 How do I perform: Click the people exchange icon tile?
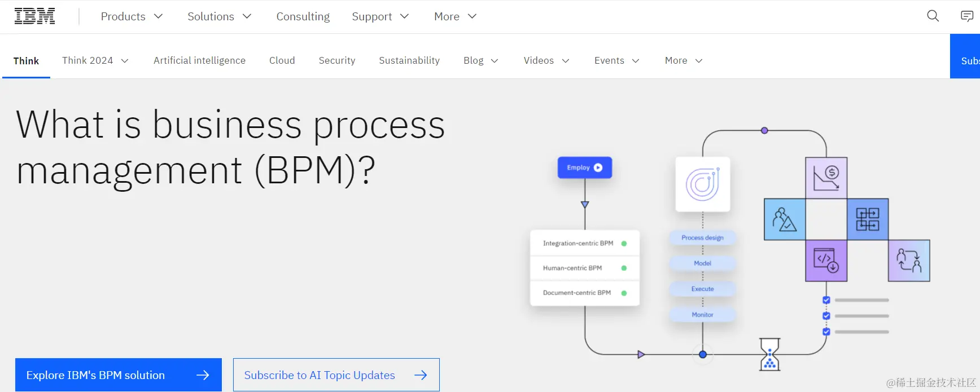(x=909, y=261)
